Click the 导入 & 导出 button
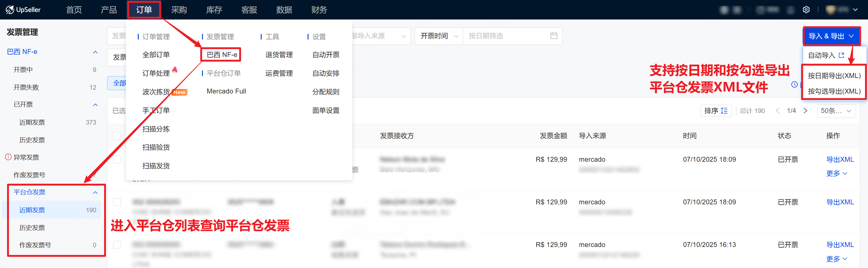 click(x=831, y=36)
